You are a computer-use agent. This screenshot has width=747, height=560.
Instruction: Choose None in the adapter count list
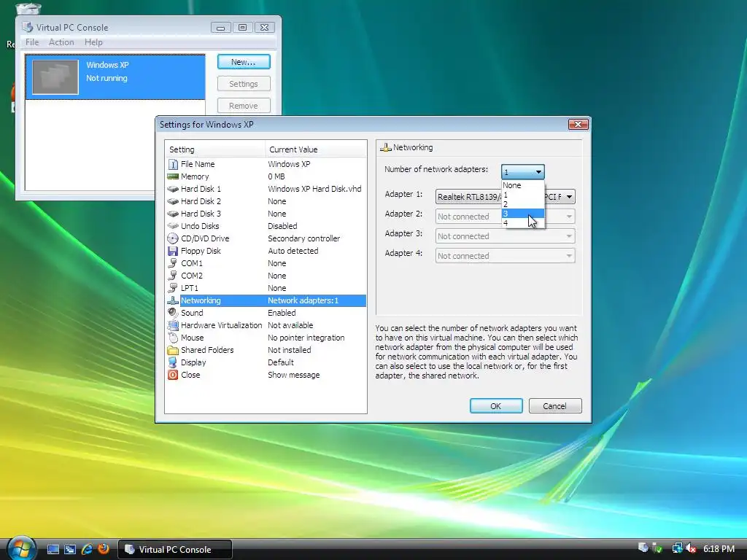coord(523,185)
